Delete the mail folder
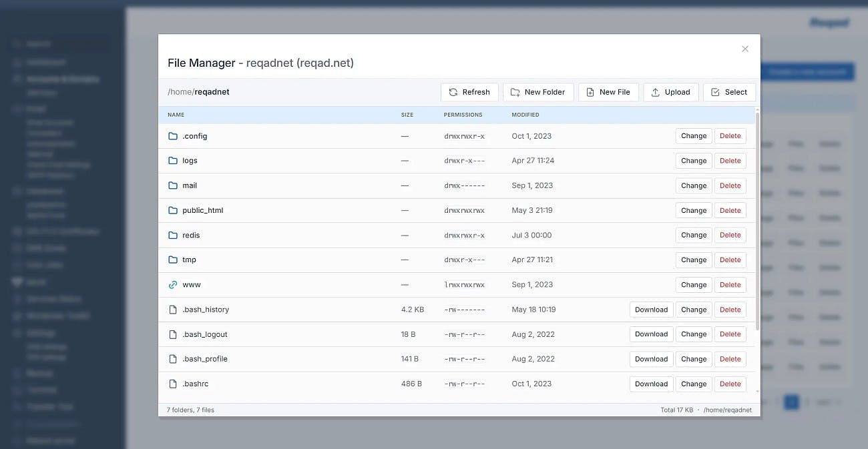The height and width of the screenshot is (449, 868). pyautogui.click(x=730, y=185)
